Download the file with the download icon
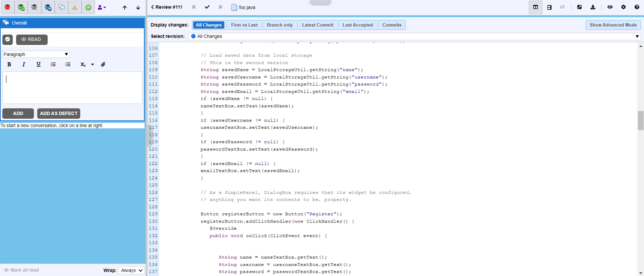Viewport: 644px width, 276px height. pyautogui.click(x=593, y=7)
